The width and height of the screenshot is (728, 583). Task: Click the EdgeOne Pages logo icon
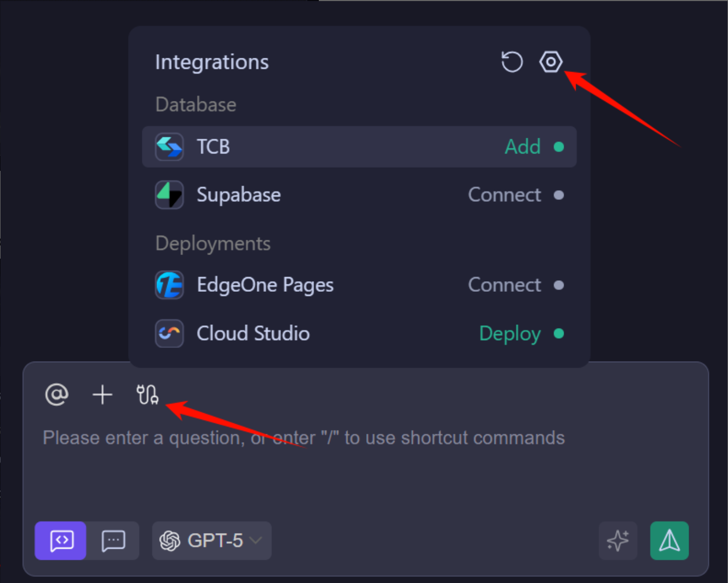169,285
